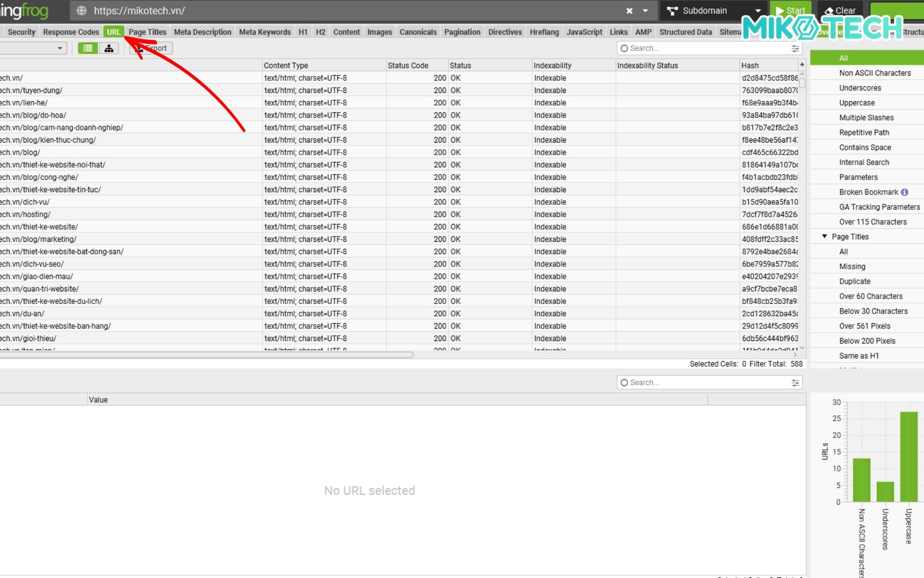Select Non ASCII Characters filter
Viewport: 924px width, 578px height.
874,73
